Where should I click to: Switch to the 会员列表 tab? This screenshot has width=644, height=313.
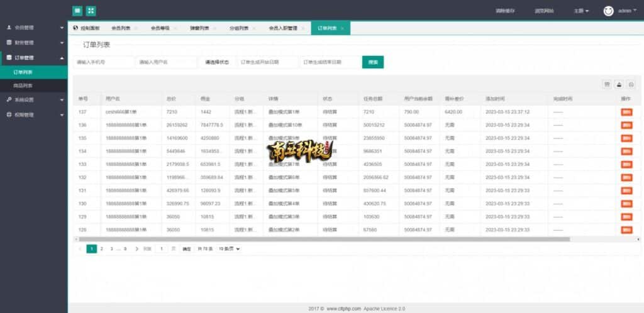point(121,28)
